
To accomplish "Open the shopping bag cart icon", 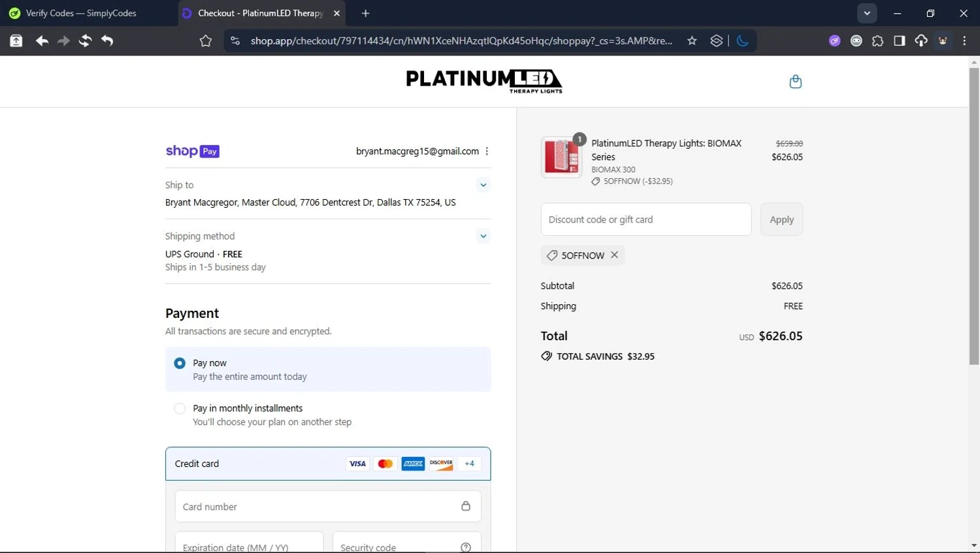I will pyautogui.click(x=795, y=82).
